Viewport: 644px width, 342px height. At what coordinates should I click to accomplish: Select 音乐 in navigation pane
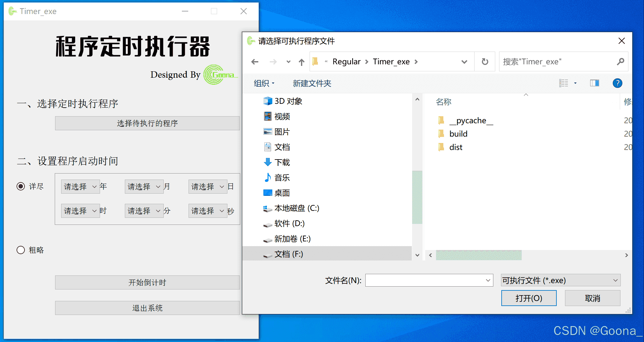coord(277,178)
